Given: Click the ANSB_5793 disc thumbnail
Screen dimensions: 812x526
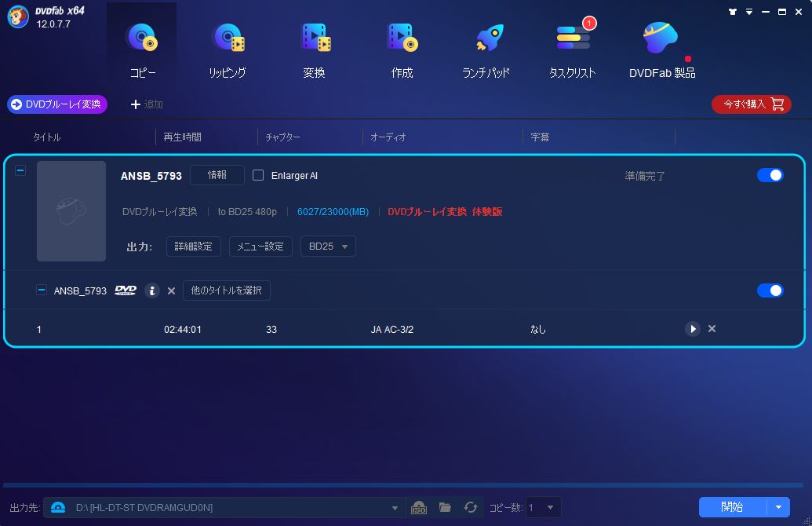Looking at the screenshot, I should (x=71, y=211).
